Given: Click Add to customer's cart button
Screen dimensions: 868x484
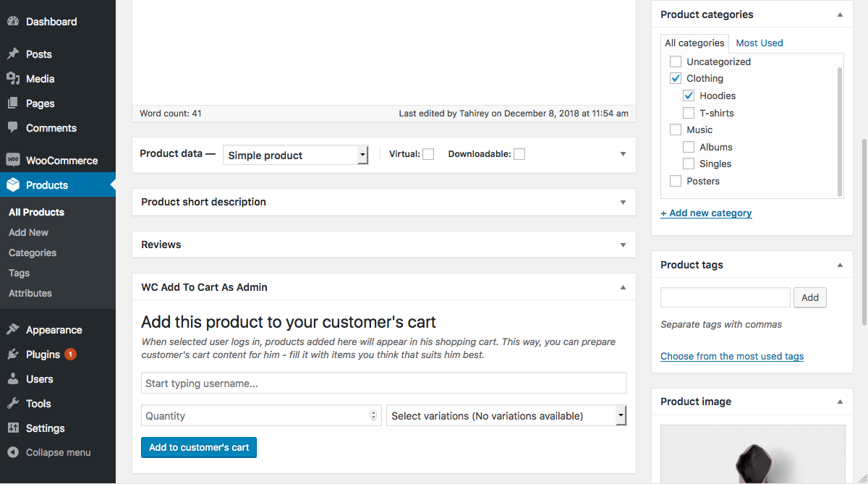Looking at the screenshot, I should pyautogui.click(x=199, y=447).
